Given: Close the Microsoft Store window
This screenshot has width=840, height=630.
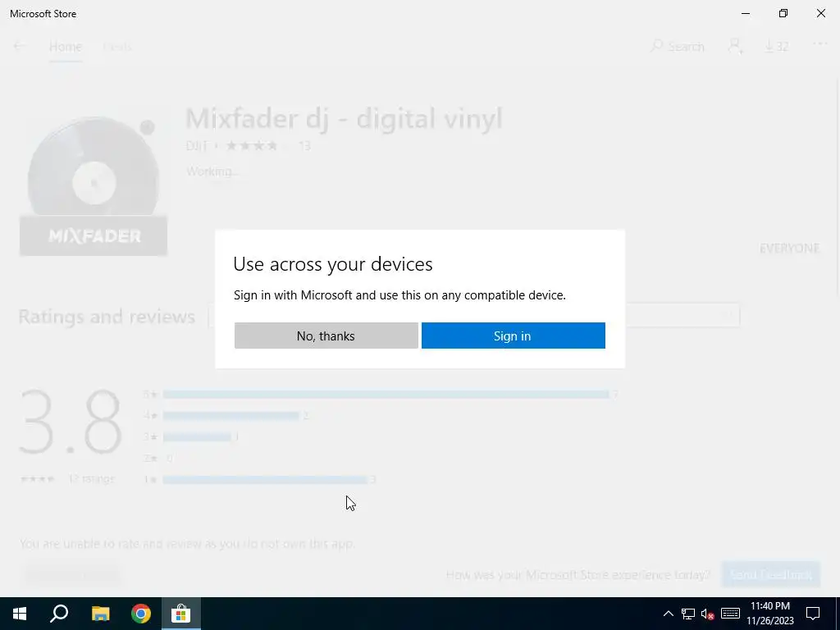Looking at the screenshot, I should pos(820,13).
